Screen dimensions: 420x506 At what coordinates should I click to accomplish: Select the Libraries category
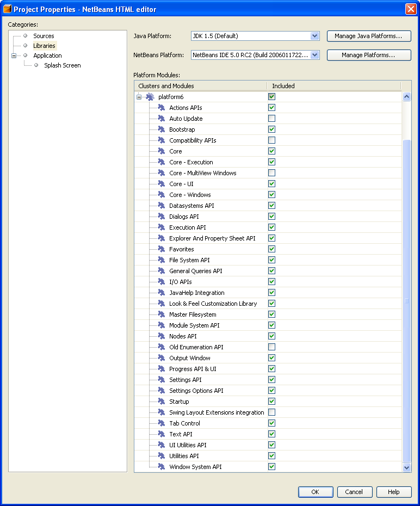44,46
